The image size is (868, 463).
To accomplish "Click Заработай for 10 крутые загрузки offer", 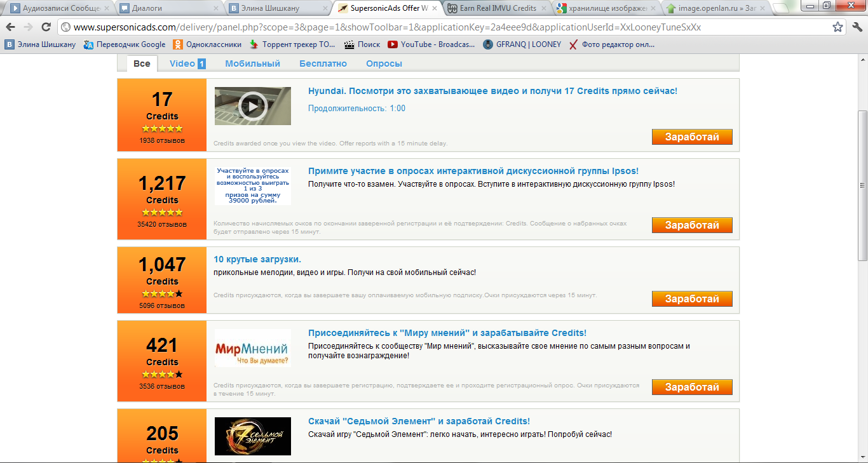I will click(x=692, y=299).
